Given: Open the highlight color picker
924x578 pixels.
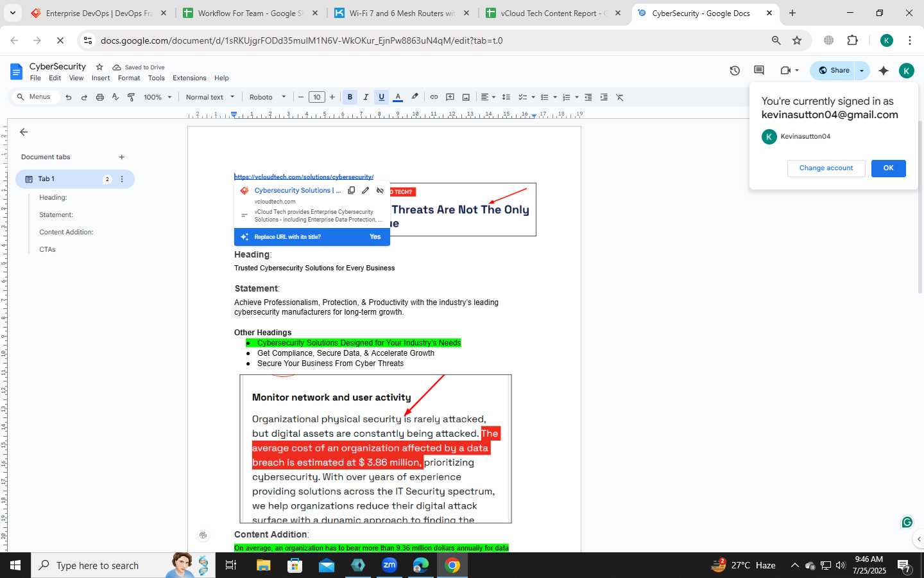Looking at the screenshot, I should pos(415,97).
